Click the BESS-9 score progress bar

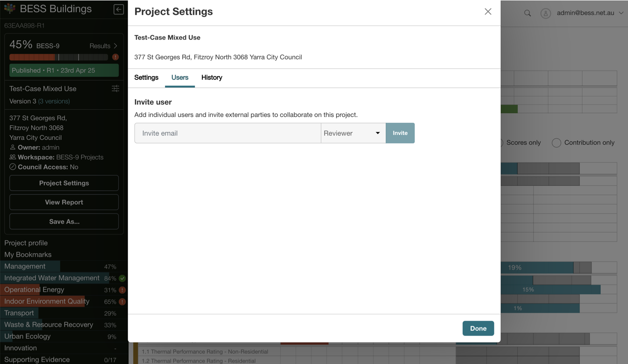coord(59,57)
